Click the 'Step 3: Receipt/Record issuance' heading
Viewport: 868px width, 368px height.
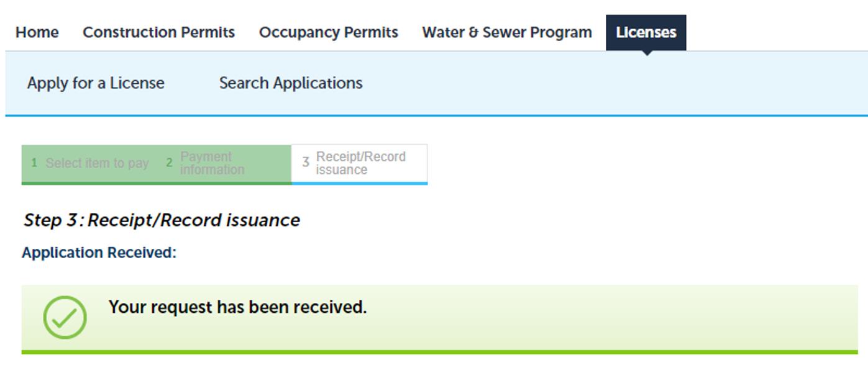tap(162, 220)
